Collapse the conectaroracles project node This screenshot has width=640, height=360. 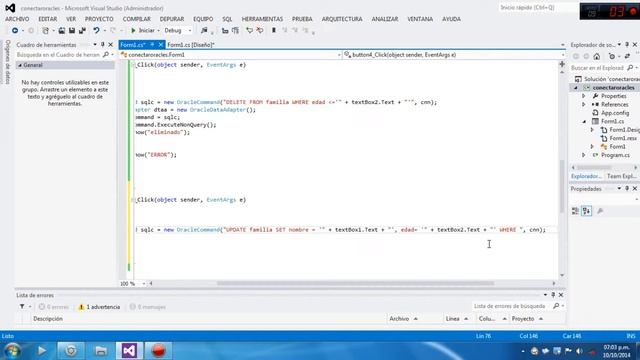tap(576, 88)
